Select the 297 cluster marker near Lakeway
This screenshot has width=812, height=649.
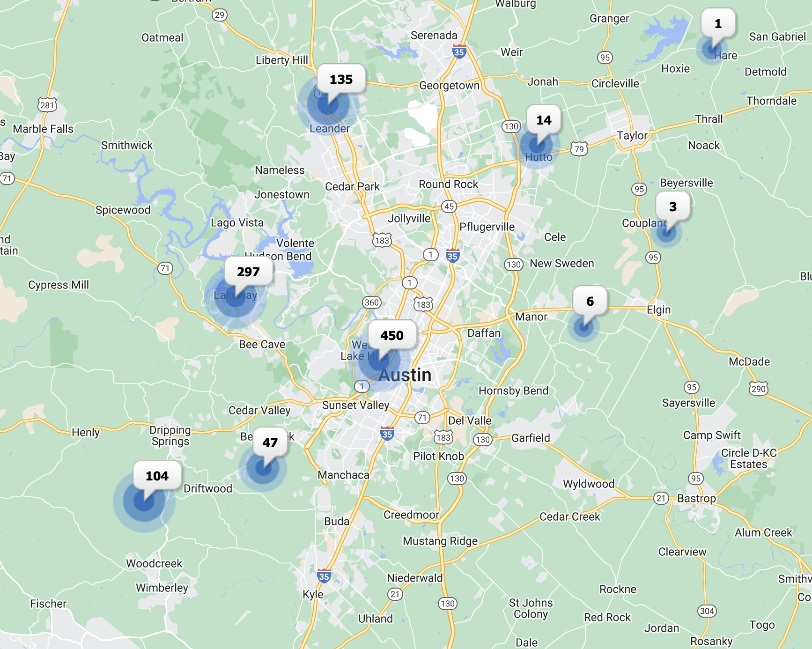click(248, 272)
